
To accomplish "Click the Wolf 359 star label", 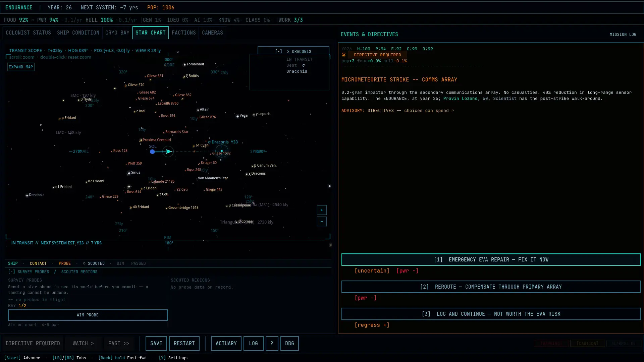I will pos(135,164).
